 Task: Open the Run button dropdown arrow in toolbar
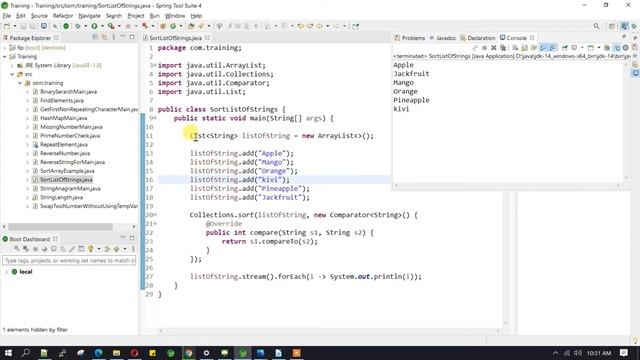point(102,26)
